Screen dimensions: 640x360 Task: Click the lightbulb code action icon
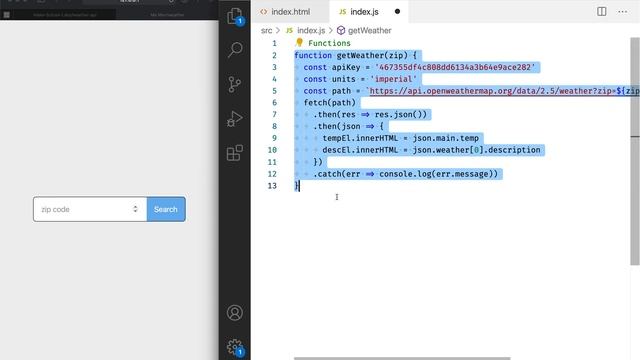pyautogui.click(x=299, y=42)
